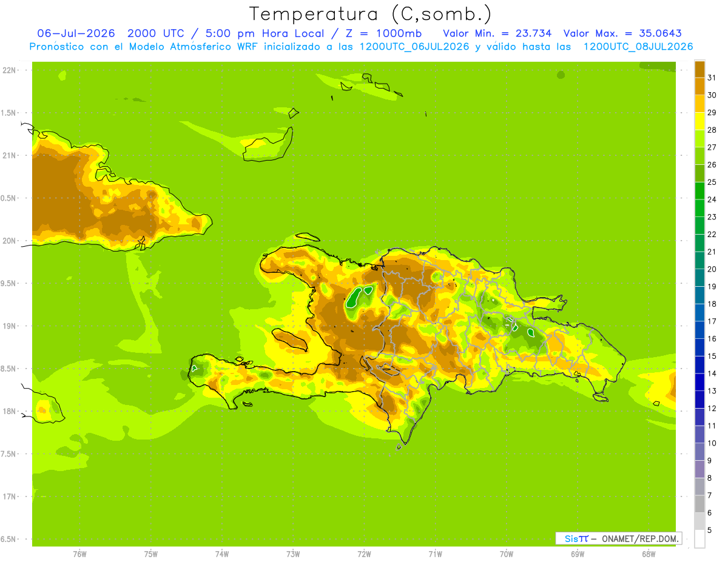The height and width of the screenshot is (562, 728).
Task: Click the "20N" latitude label
Action: click(9, 241)
